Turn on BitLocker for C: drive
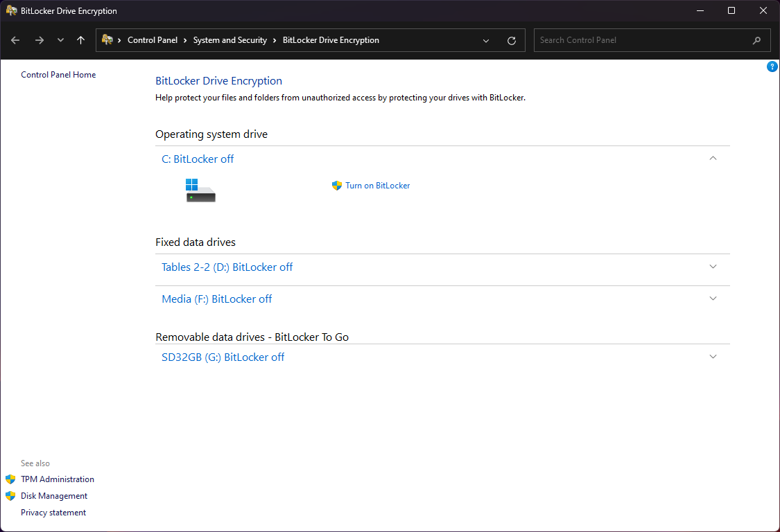Image resolution: width=780 pixels, height=532 pixels. click(x=378, y=186)
